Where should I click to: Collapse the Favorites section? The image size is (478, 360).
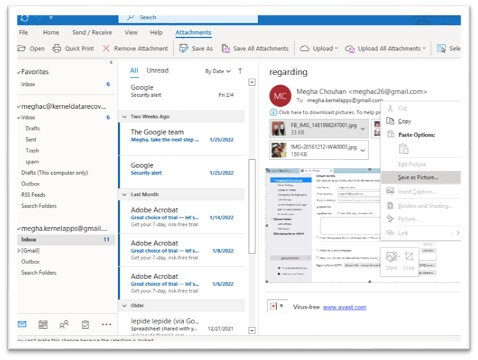point(19,72)
